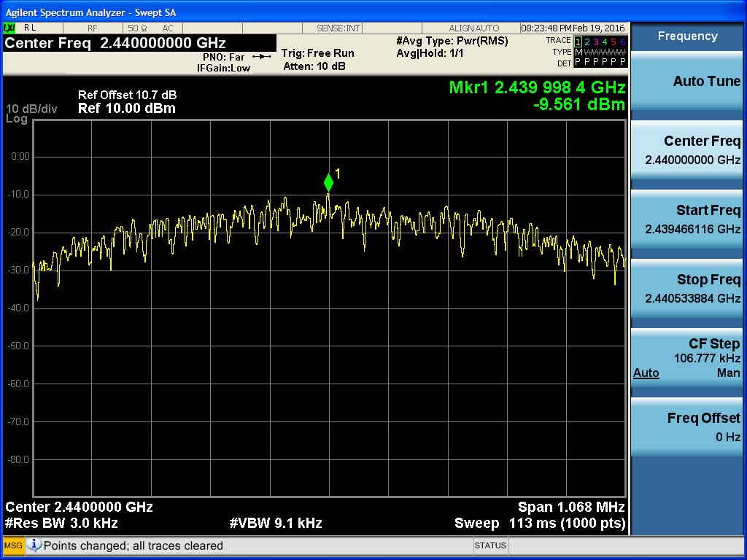Click the -9.561 dBm marker amplitude
This screenshot has width=747, height=560.
coord(578,104)
